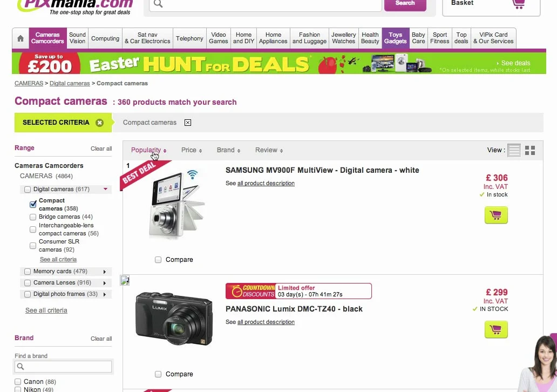This screenshot has height=392, width=557.
Task: Tick the Digital photo frames checkbox
Action: pos(28,294)
